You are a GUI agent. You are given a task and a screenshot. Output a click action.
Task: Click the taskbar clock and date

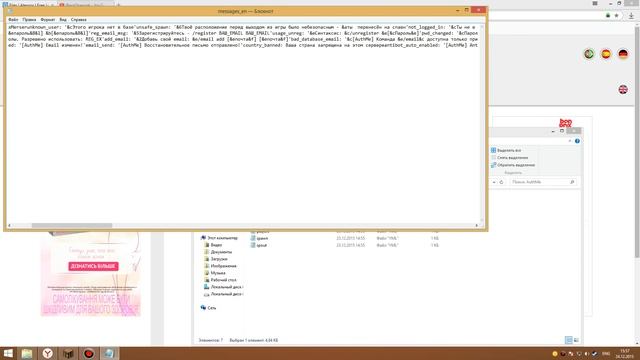pos(624,353)
